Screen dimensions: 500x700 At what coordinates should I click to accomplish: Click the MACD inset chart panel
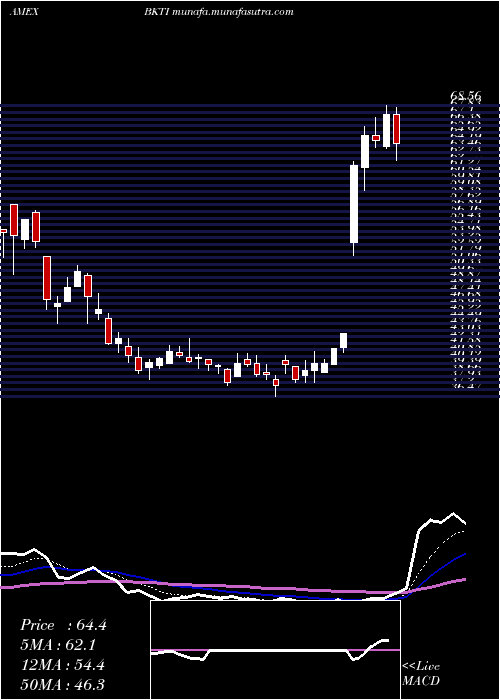coord(275,650)
